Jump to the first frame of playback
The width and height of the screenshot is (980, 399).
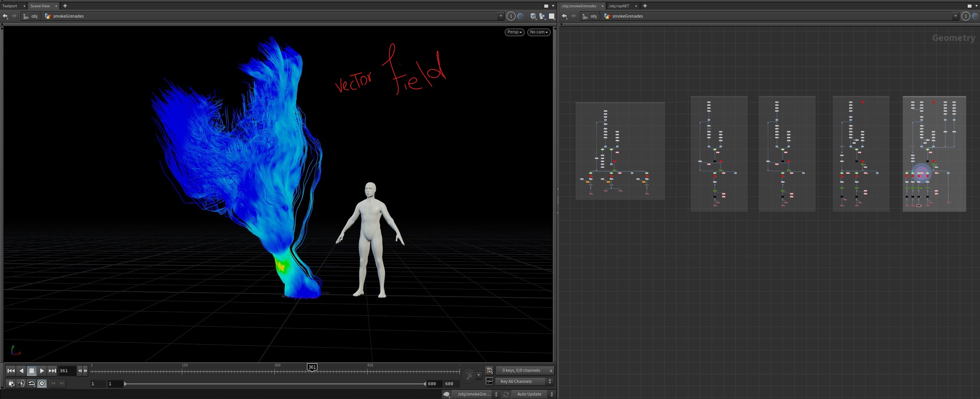[11, 371]
